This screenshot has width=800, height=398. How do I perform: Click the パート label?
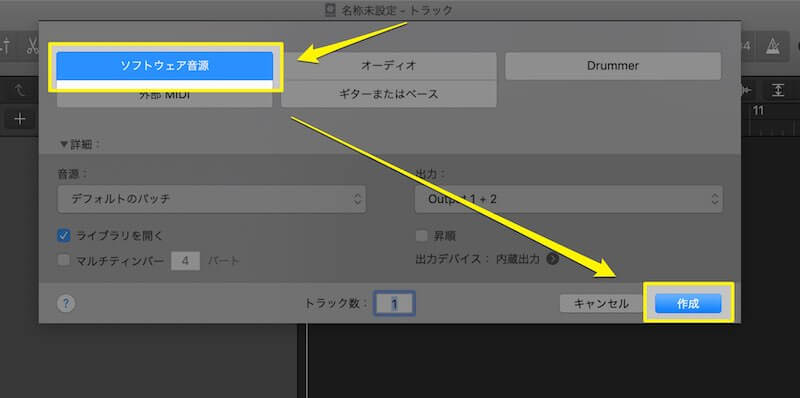(223, 261)
